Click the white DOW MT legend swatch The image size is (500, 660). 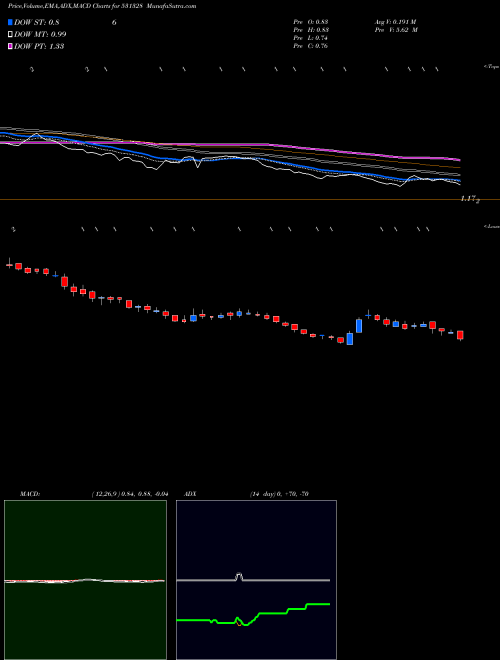[x=10, y=35]
